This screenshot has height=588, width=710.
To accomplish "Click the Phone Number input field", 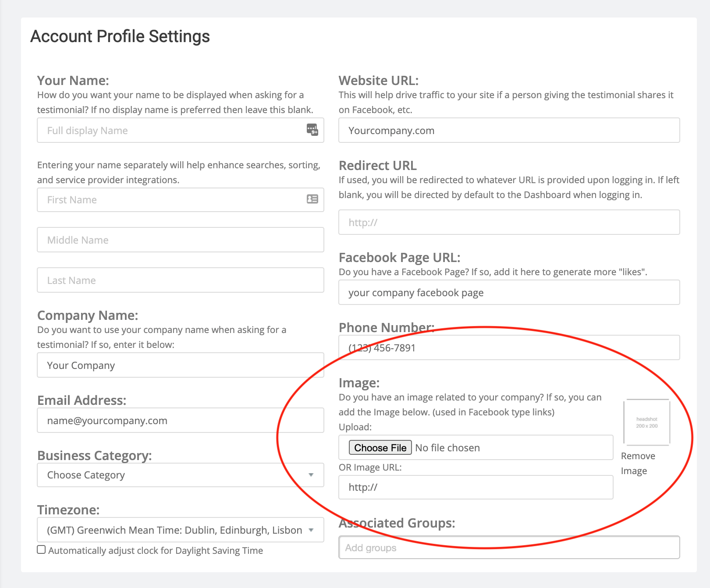I will 509,348.
